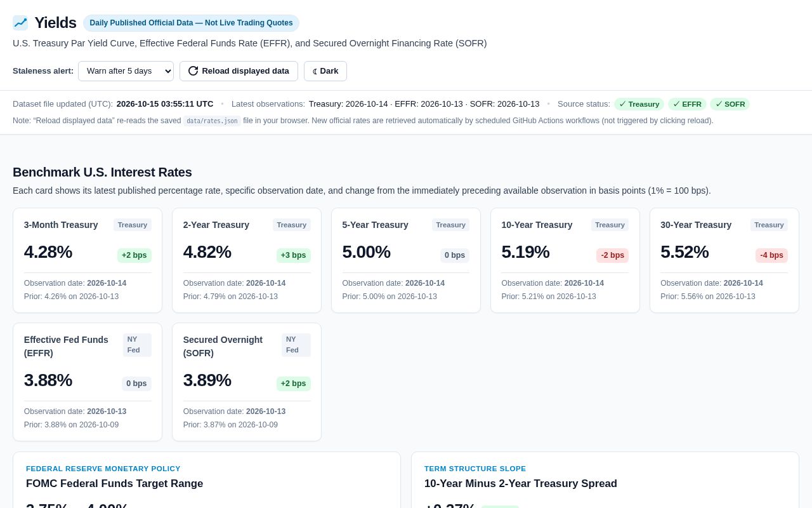Screen dimensions: 812x508
Task: Click the +3 bps change badge
Action: click(294, 255)
